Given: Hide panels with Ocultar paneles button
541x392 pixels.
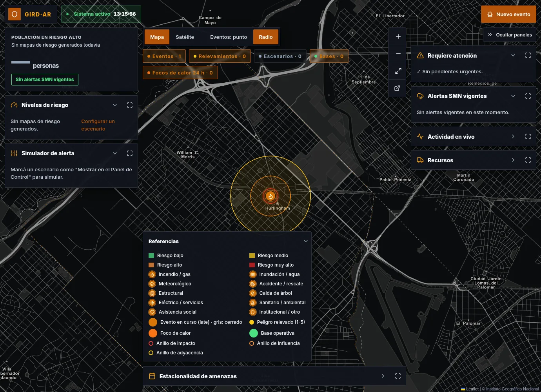Looking at the screenshot, I should click(x=510, y=35).
